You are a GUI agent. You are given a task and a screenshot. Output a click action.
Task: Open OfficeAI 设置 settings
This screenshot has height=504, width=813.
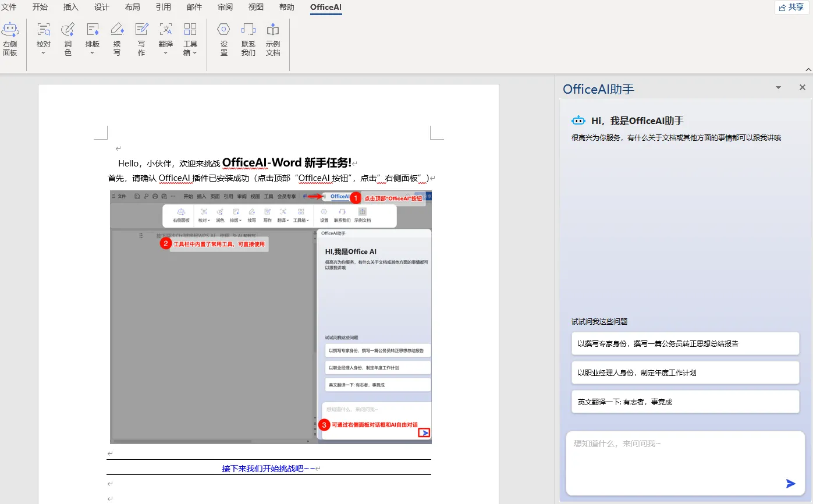click(223, 38)
